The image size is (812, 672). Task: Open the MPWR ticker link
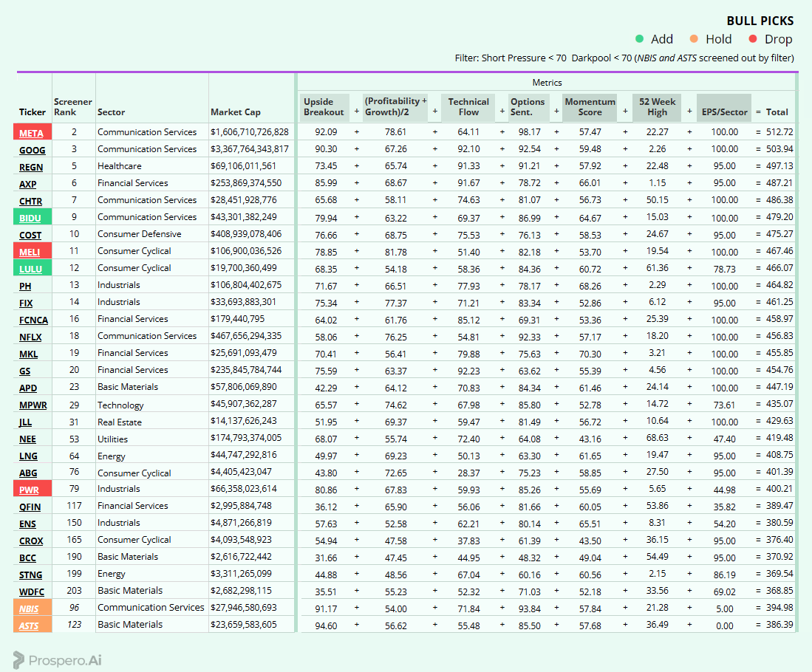click(33, 405)
